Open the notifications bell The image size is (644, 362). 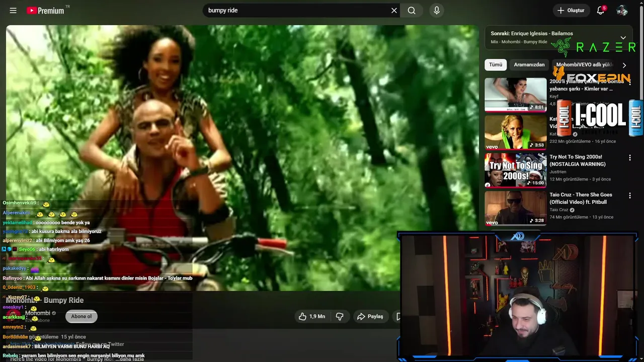(600, 11)
